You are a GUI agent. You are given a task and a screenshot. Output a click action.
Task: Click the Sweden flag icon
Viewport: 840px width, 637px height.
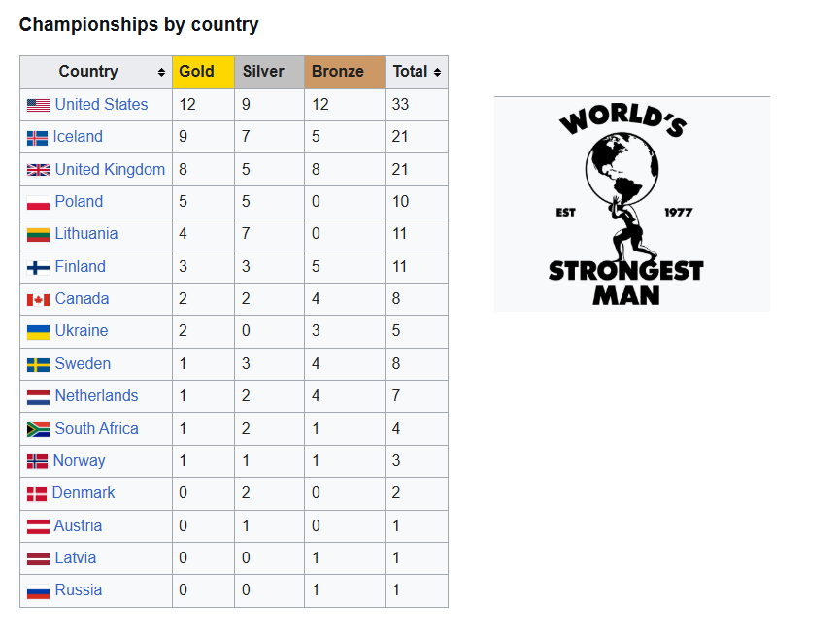point(38,365)
